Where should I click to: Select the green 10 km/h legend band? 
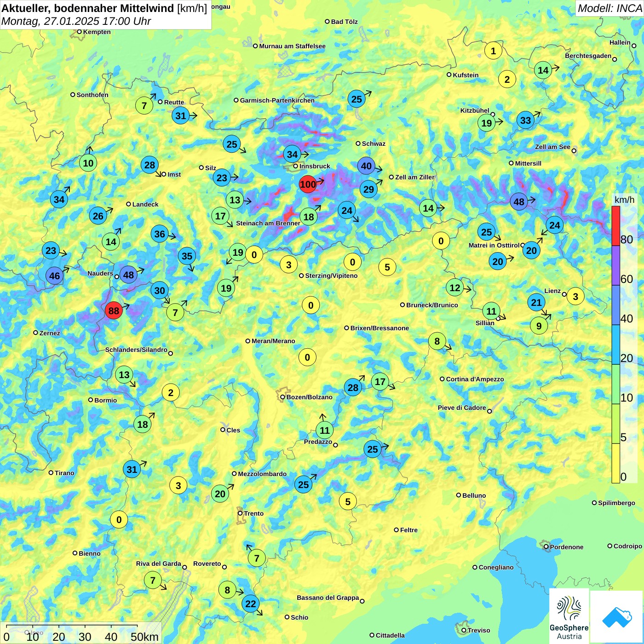pyautogui.click(x=616, y=384)
